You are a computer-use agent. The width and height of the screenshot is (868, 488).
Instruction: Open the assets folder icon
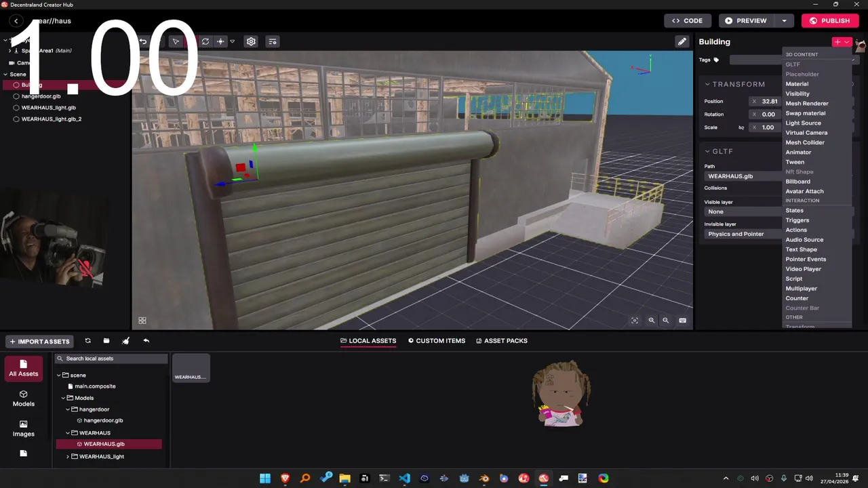(x=106, y=341)
